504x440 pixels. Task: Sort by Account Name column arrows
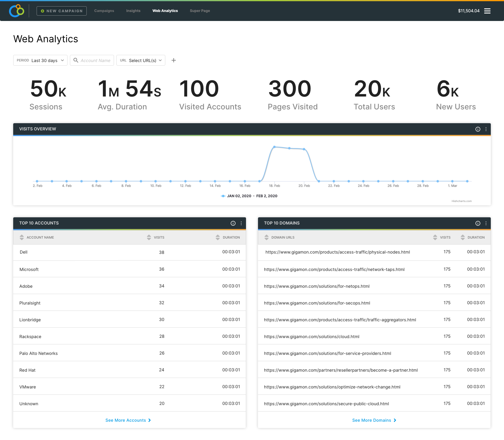(22, 237)
